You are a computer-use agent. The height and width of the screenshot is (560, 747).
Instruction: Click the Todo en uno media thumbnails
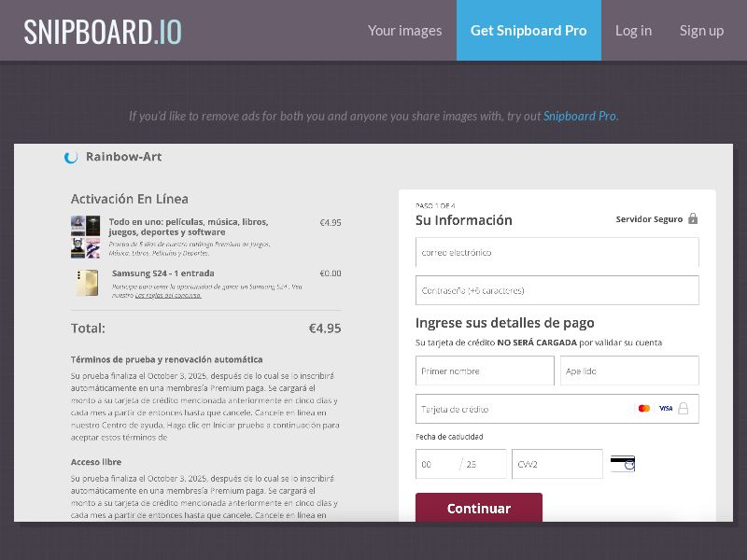[x=85, y=237]
